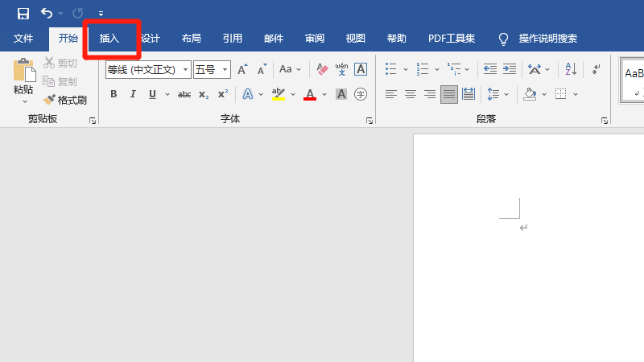Image resolution: width=644 pixels, height=362 pixels.
Task: Click the Format Painter (格式刷) brush icon
Action: tap(50, 101)
